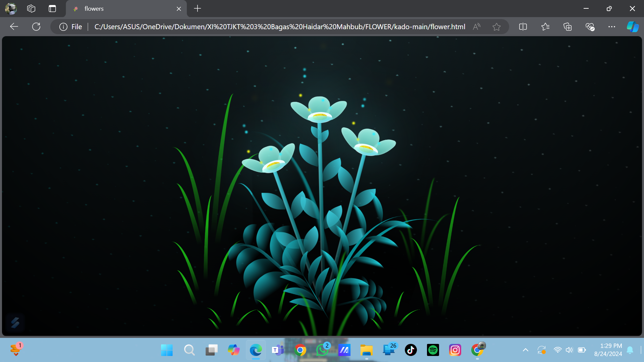Image resolution: width=644 pixels, height=362 pixels.
Task: Open a new tab
Action: [x=198, y=9]
